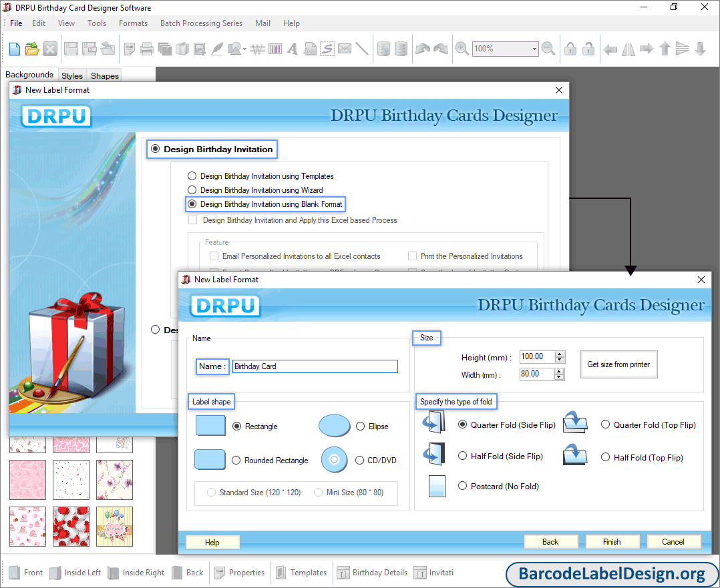Click the Unlock toolbar icon
The height and width of the screenshot is (588, 720).
[588, 49]
